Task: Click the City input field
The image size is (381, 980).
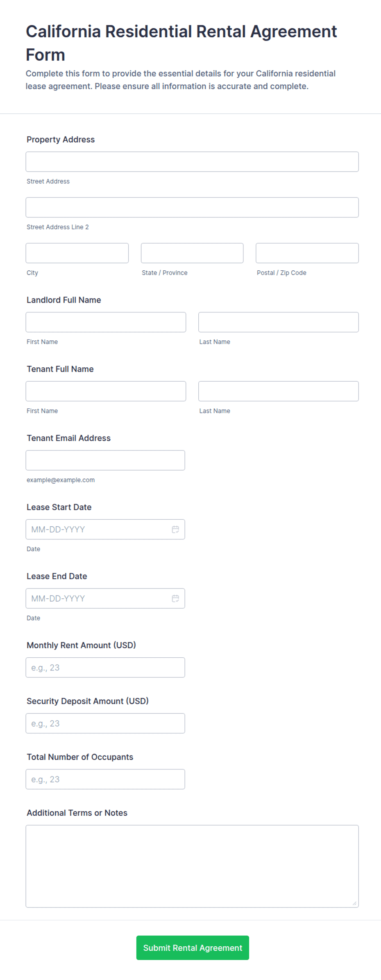Action: pos(77,253)
